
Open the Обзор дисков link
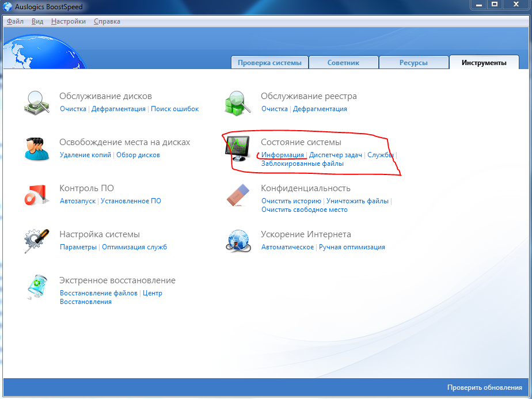coord(138,155)
